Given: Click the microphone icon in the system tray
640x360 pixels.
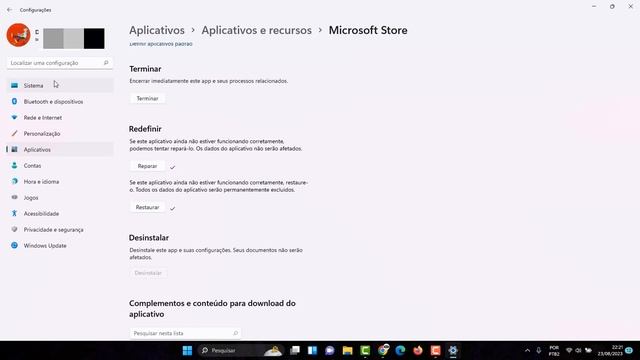Looking at the screenshot, I should click(x=539, y=351).
